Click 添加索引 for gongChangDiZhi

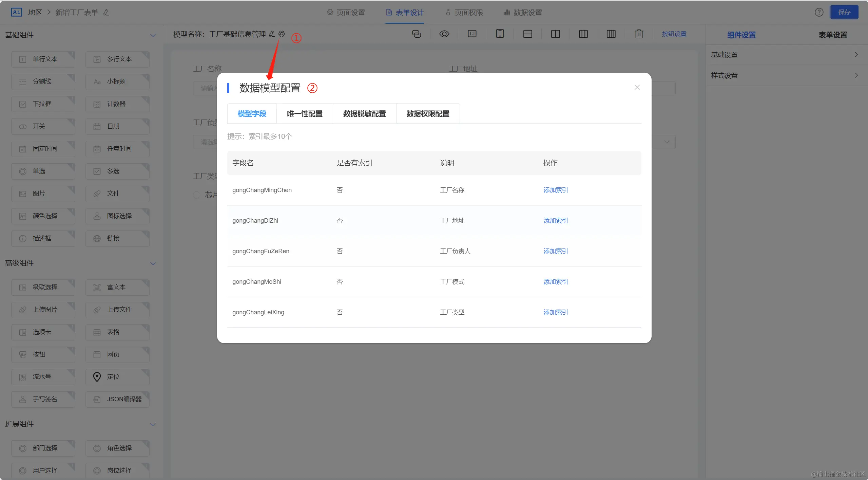[x=555, y=221]
